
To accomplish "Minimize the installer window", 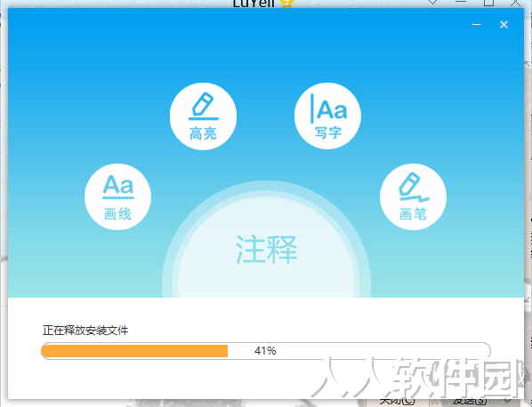I will [x=476, y=24].
